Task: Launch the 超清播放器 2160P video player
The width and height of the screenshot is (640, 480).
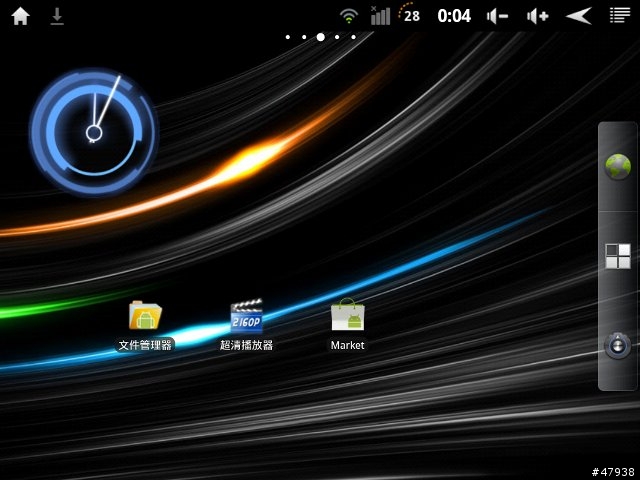Action: coord(246,325)
